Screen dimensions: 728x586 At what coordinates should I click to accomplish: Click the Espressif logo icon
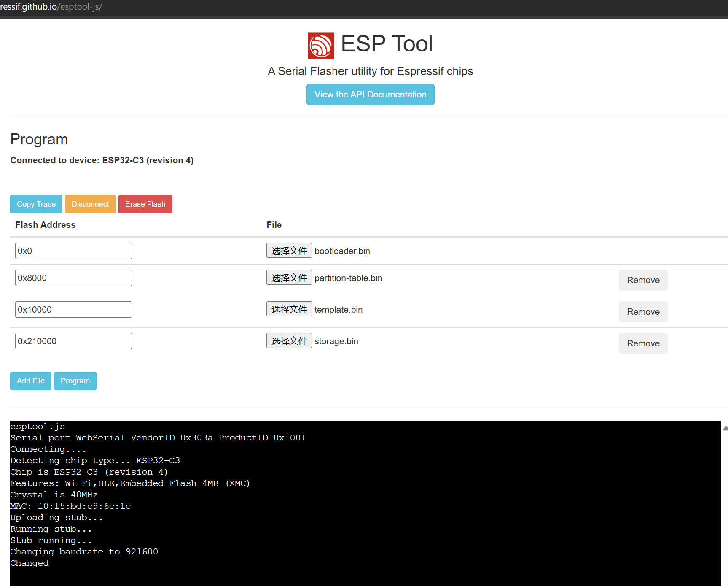321,46
